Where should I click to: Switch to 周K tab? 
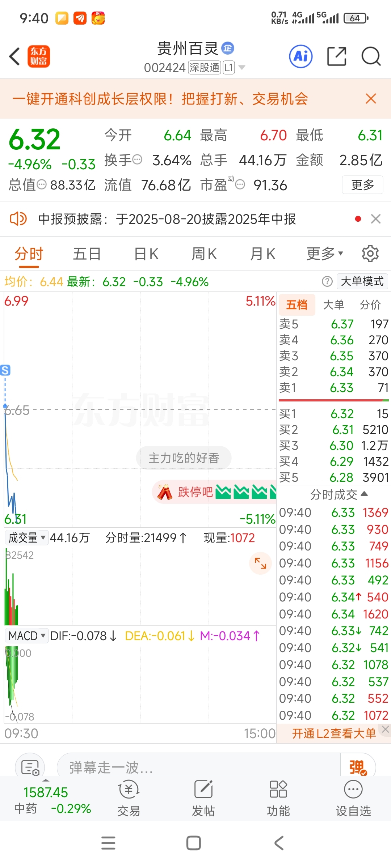pos(204,254)
